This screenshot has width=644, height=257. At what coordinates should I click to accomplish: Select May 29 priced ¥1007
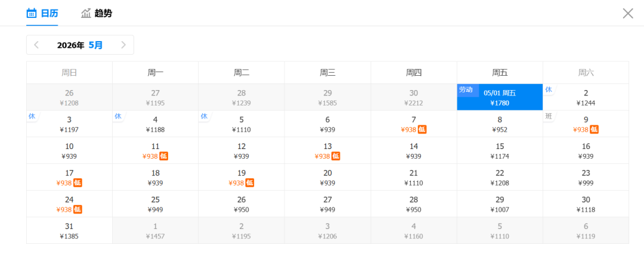pos(500,204)
